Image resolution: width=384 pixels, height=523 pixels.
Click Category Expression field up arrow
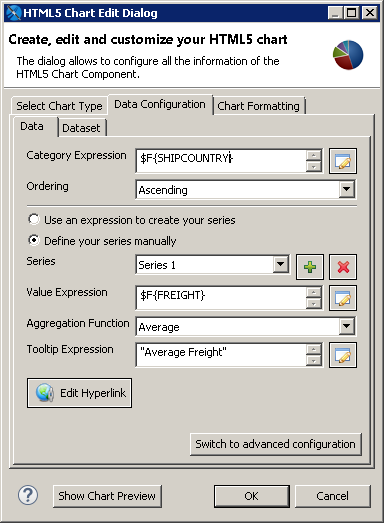pyautogui.click(x=314, y=155)
